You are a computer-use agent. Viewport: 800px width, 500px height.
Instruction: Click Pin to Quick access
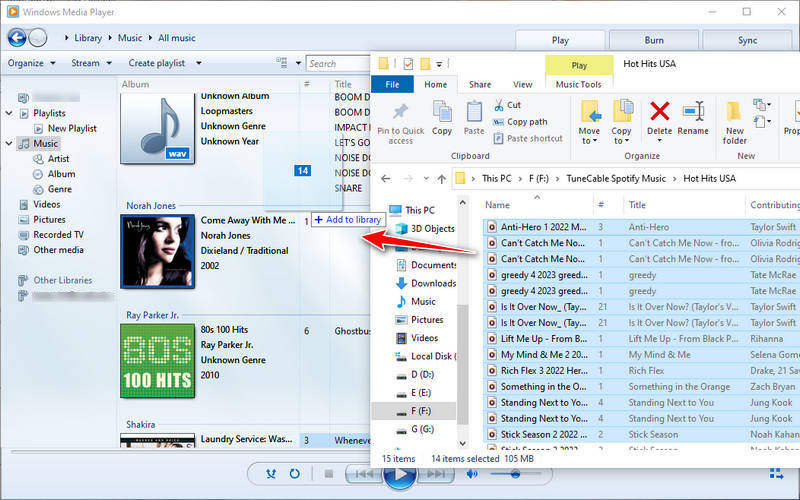tap(401, 124)
